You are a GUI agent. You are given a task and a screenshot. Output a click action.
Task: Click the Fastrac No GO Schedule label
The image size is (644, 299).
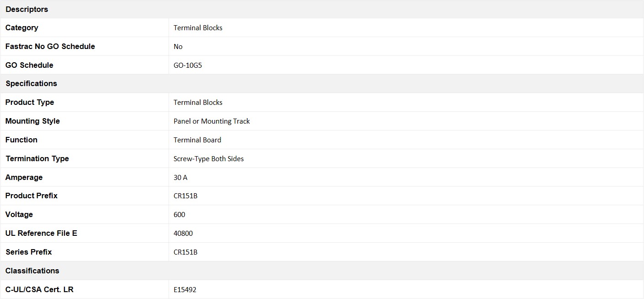tap(50, 46)
